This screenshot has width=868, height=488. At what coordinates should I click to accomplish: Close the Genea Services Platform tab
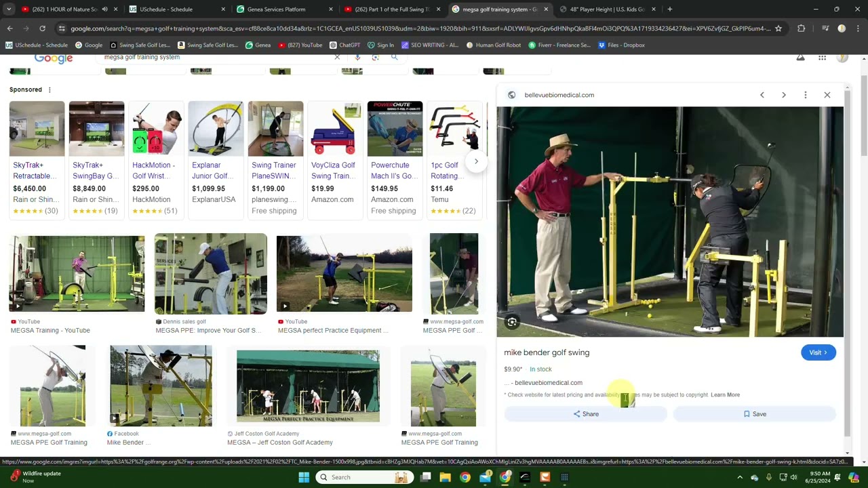(331, 9)
